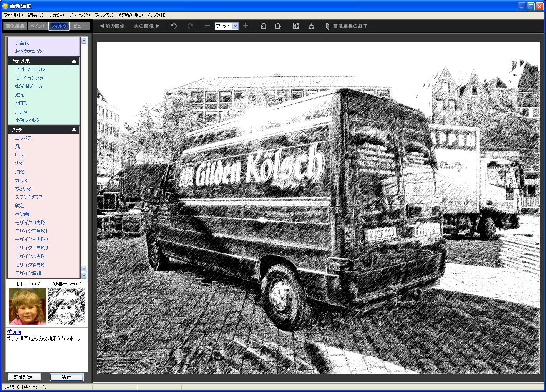The height and width of the screenshot is (392, 546).
Task: Click the オリジナル preview thumbnail
Action: [x=27, y=306]
